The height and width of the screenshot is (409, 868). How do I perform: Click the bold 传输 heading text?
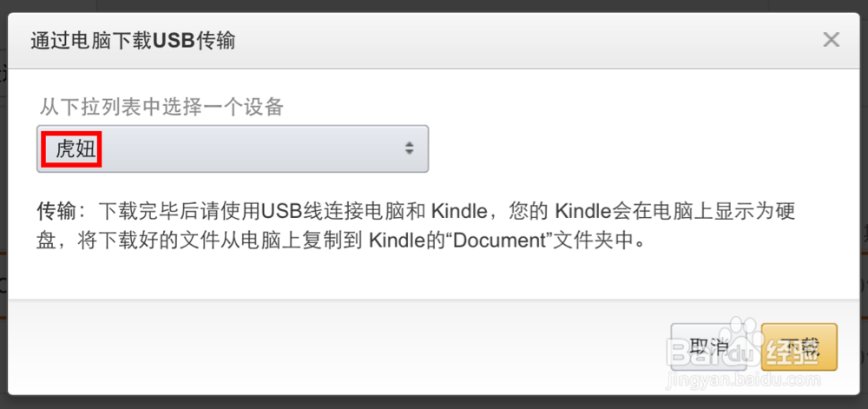(57, 211)
